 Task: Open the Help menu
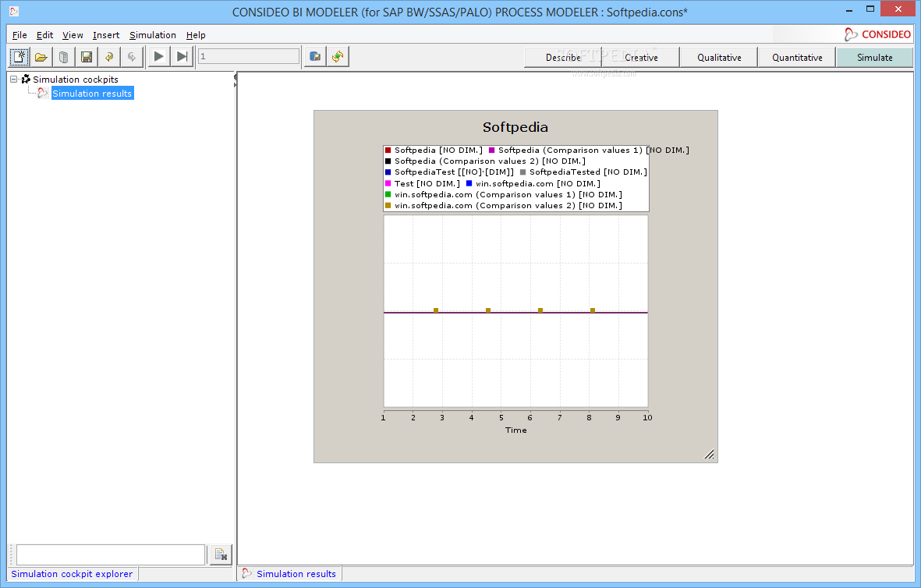tap(196, 35)
